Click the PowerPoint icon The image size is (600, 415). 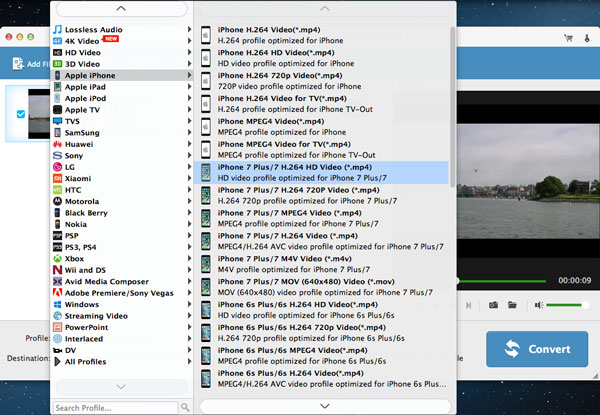click(x=57, y=327)
